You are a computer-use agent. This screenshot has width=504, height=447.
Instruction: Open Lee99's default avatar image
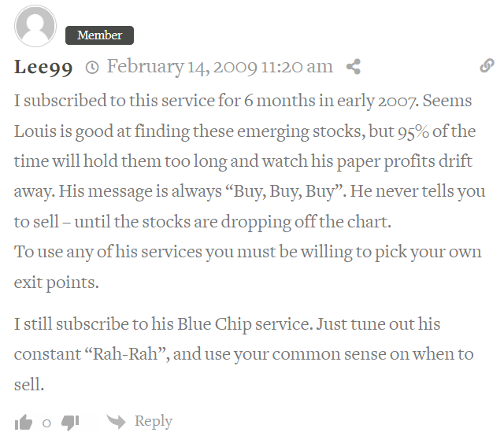[35, 26]
